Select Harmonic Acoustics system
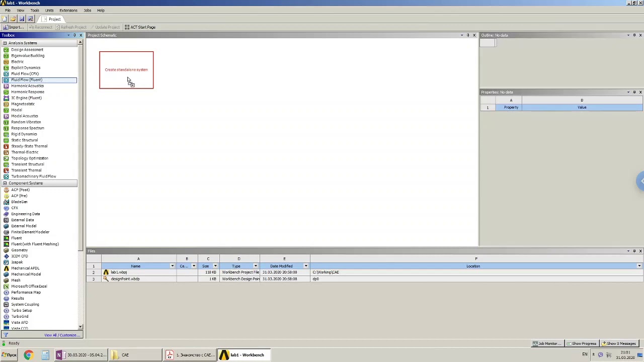Image resolution: width=644 pixels, height=362 pixels. point(27,86)
